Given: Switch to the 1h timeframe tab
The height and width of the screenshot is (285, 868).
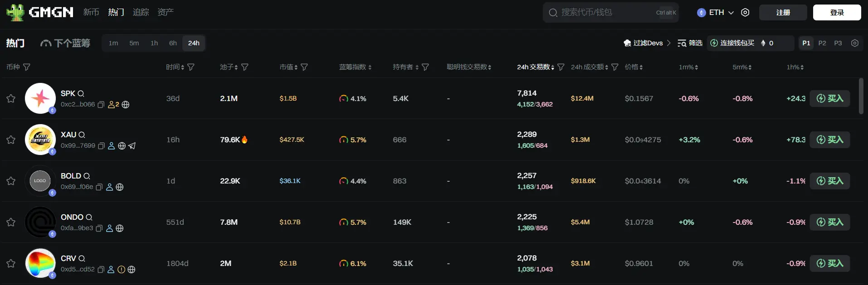Looking at the screenshot, I should [x=154, y=43].
